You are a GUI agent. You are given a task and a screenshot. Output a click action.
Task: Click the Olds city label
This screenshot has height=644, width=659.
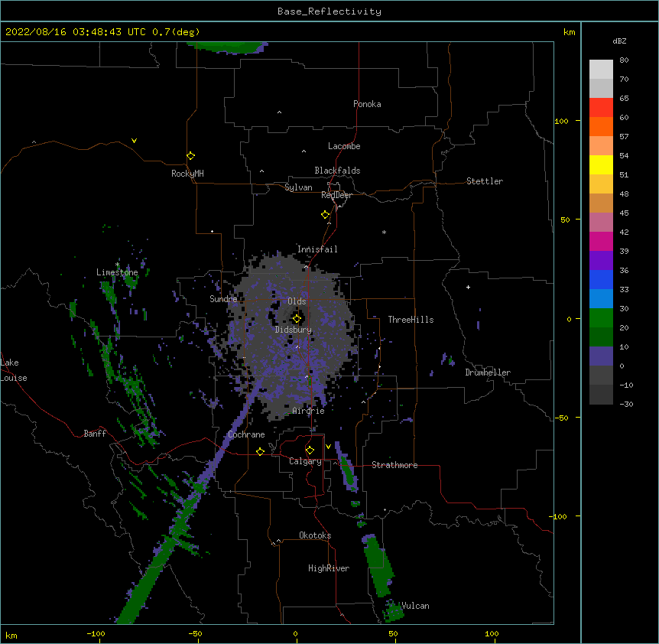pyautogui.click(x=297, y=301)
